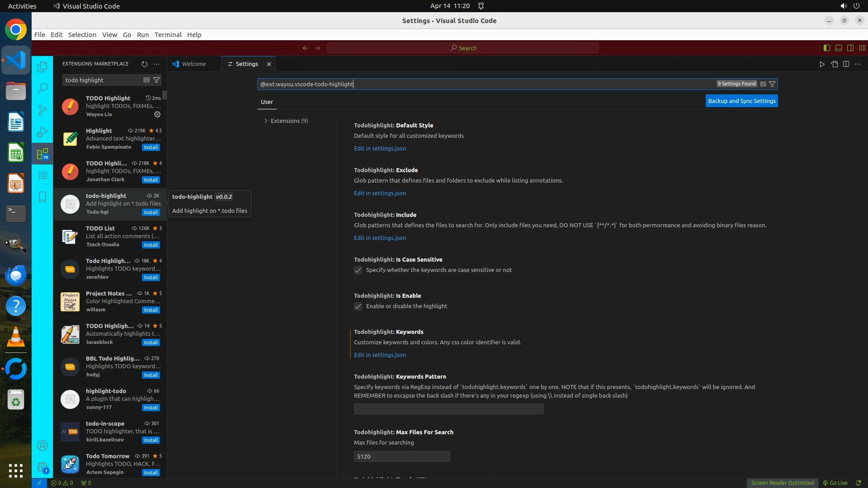
Task: Open settings search filter dropdown
Action: coord(772,84)
